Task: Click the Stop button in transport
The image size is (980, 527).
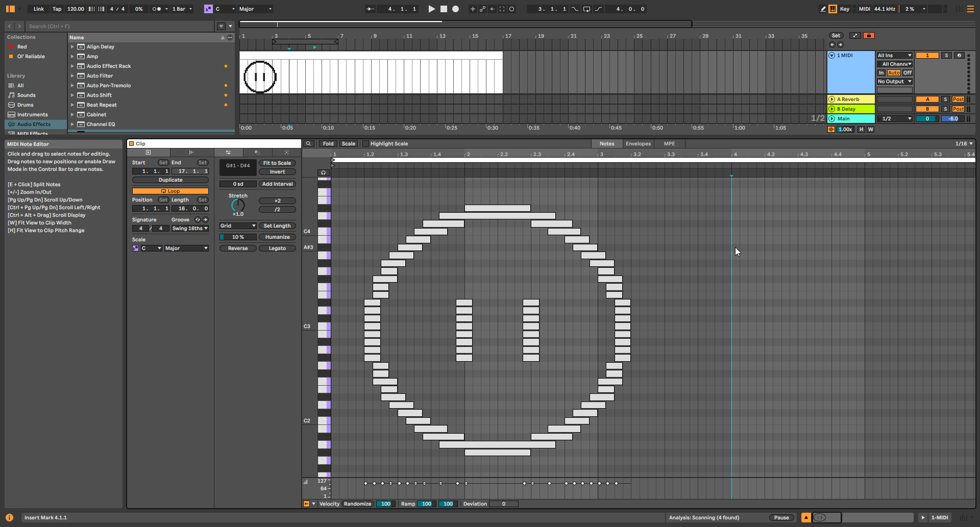Action: click(444, 9)
